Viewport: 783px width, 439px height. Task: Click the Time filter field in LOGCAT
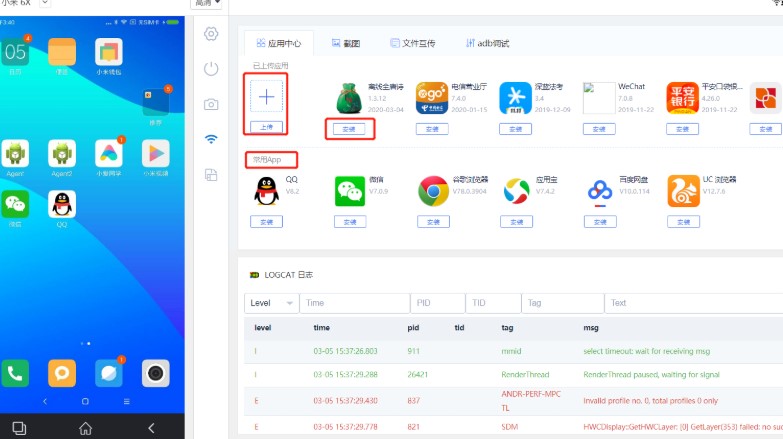pyautogui.click(x=355, y=303)
